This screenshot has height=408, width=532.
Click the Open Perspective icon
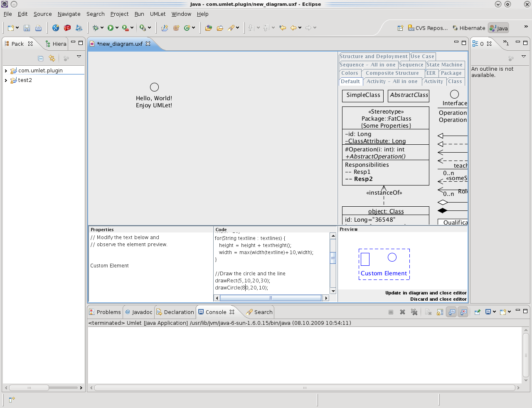[x=400, y=28]
